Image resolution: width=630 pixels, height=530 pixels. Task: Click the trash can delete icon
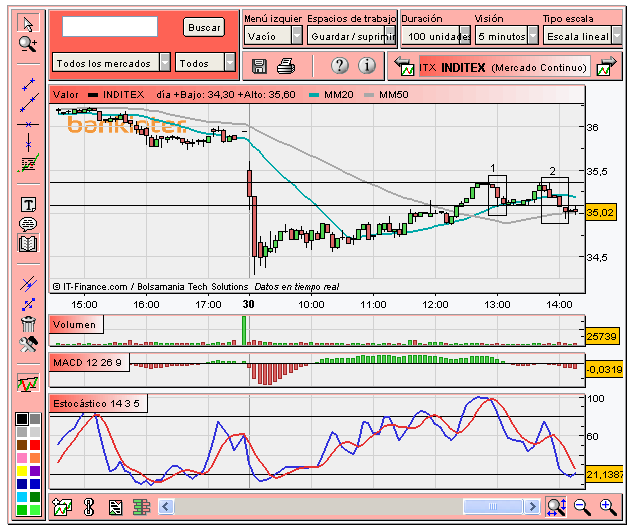(x=28, y=324)
